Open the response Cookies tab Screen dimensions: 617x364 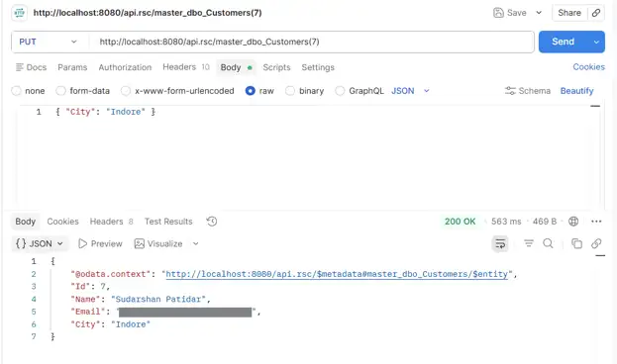[63, 222]
